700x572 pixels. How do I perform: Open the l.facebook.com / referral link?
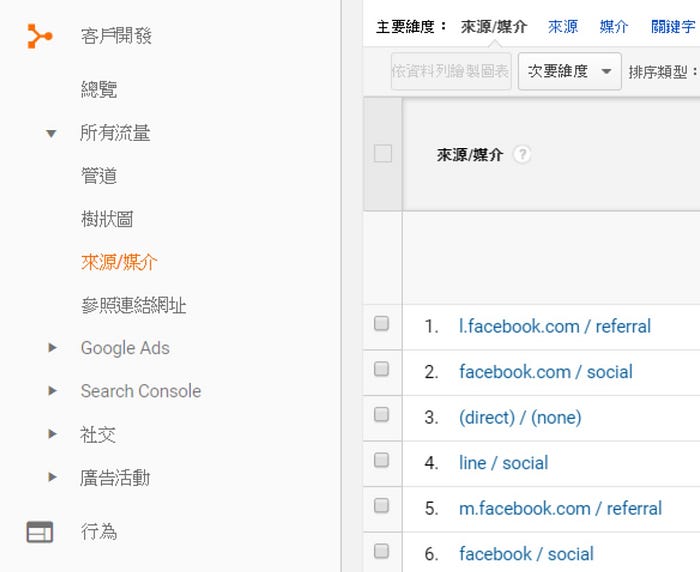tap(555, 326)
